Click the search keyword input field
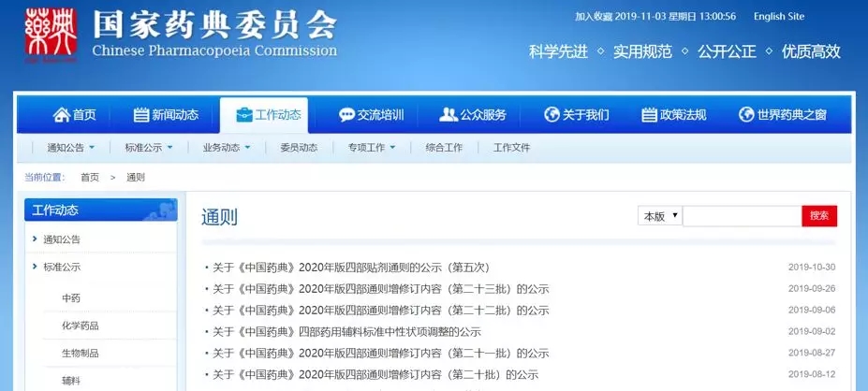 click(x=742, y=216)
